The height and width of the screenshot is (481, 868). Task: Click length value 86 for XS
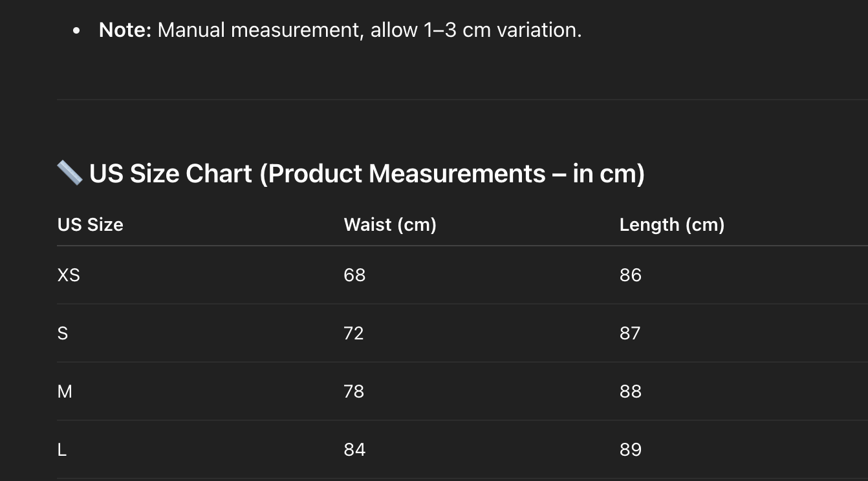point(631,275)
